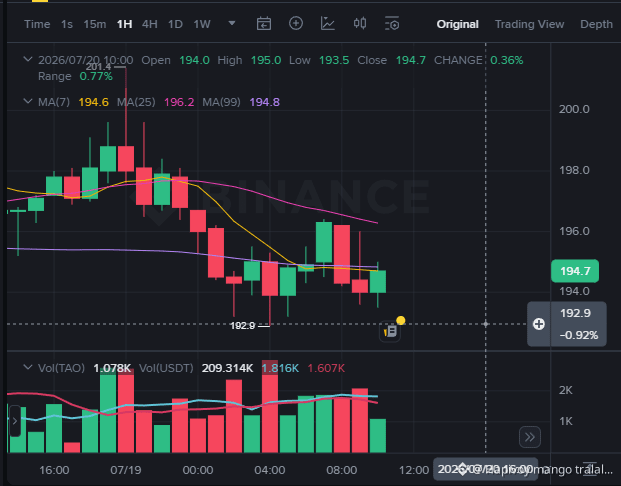Click the Time label in toolbar

(x=37, y=24)
